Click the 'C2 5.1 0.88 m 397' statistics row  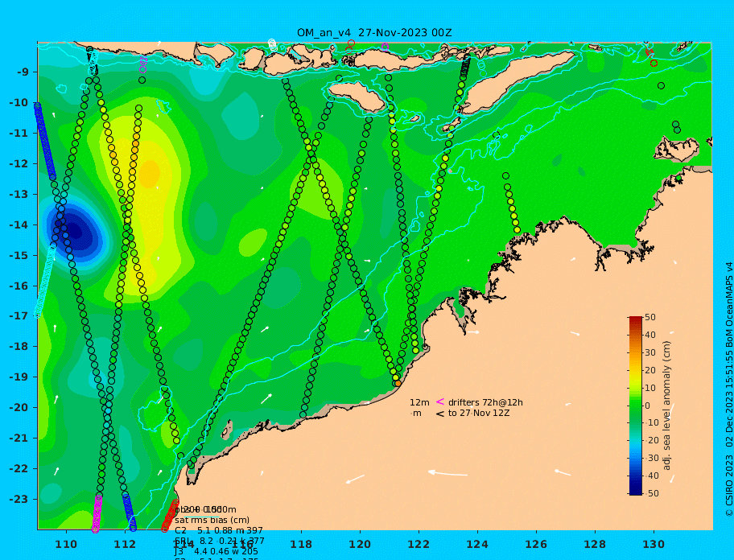219,530
